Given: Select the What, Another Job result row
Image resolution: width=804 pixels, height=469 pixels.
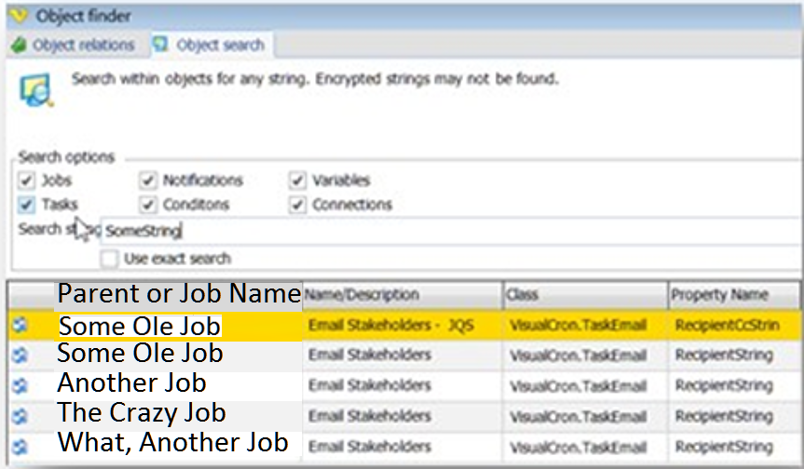Looking at the screenshot, I should point(400,443).
